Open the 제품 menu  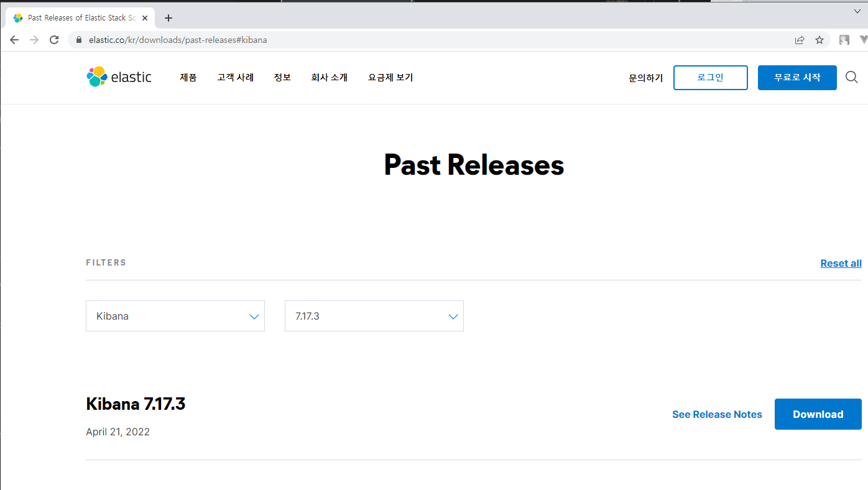[188, 78]
